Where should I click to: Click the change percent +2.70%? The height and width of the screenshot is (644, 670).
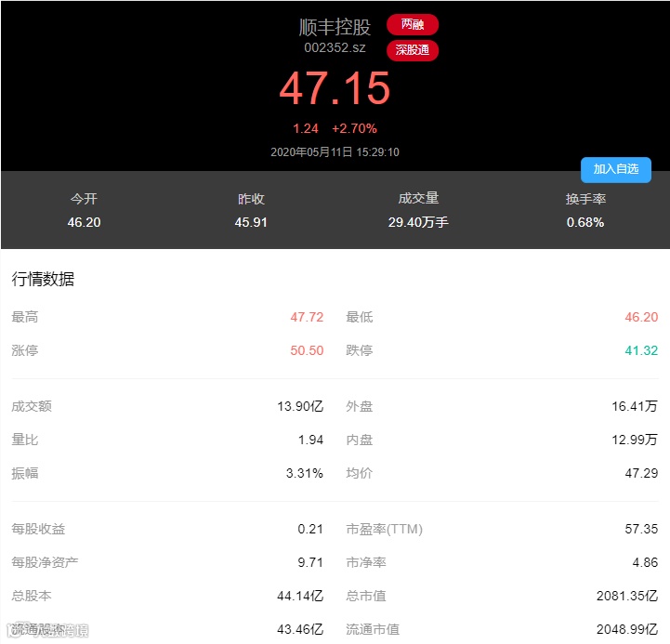(x=354, y=128)
